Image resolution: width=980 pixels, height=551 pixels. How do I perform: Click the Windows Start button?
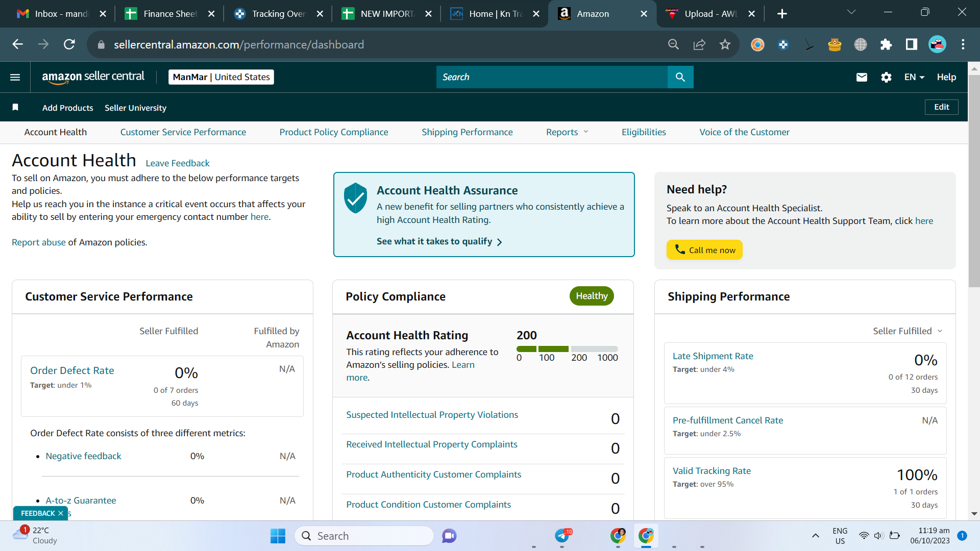[278, 536]
